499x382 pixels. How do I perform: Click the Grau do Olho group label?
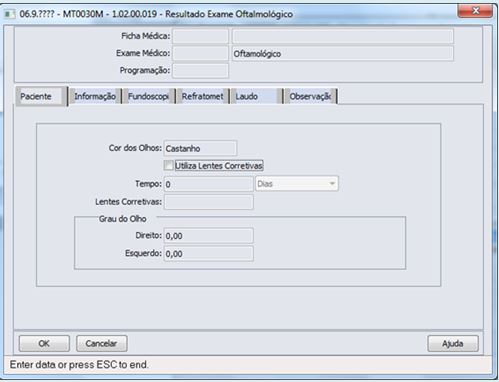[123, 219]
